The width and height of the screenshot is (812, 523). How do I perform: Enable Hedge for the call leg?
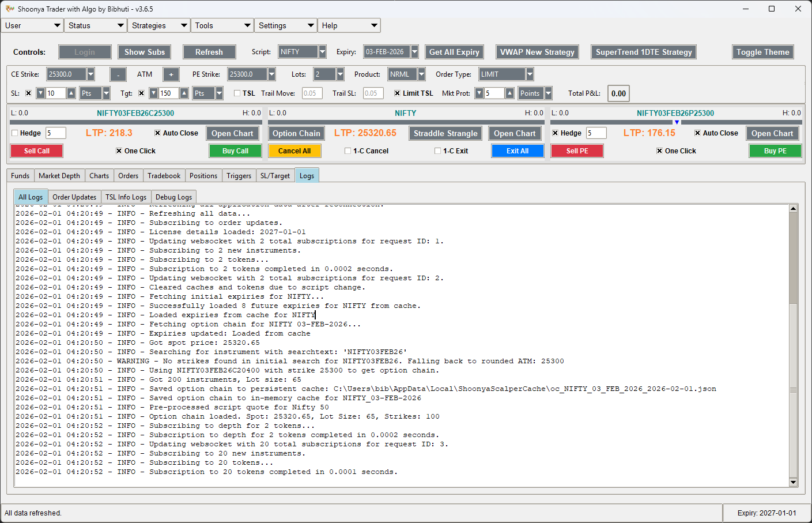click(x=14, y=133)
